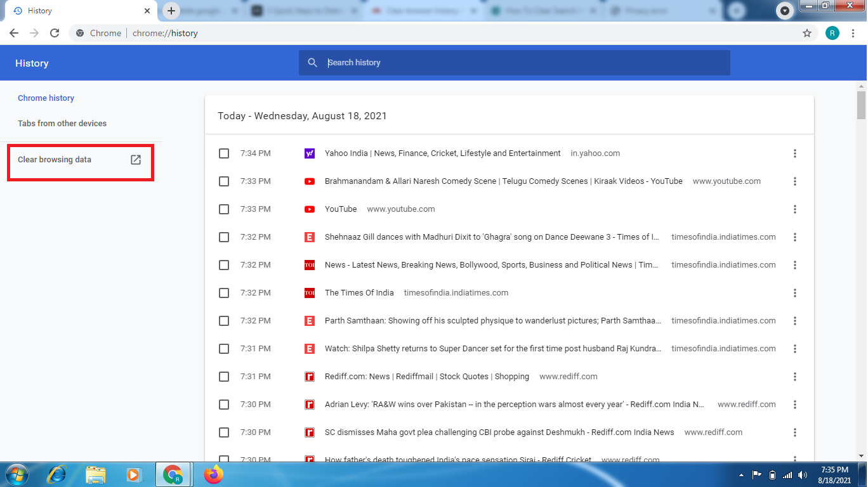Open the Rediff.com: News history link

(427, 377)
